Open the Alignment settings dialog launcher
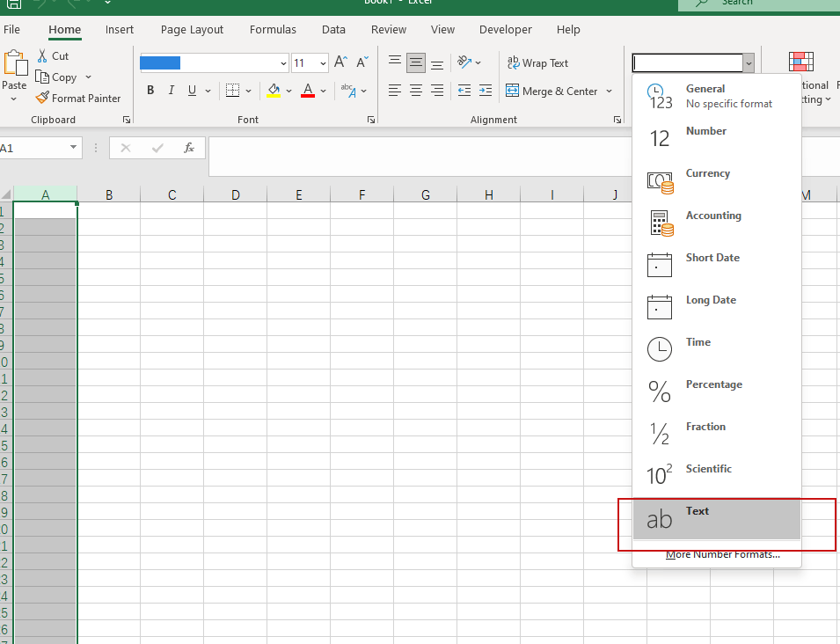The width and height of the screenshot is (840, 644). click(x=617, y=120)
